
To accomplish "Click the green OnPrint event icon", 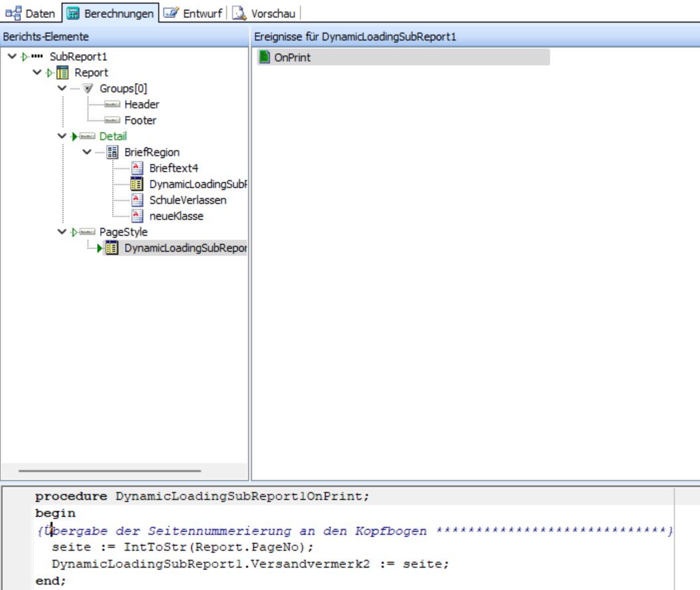I will coord(265,57).
